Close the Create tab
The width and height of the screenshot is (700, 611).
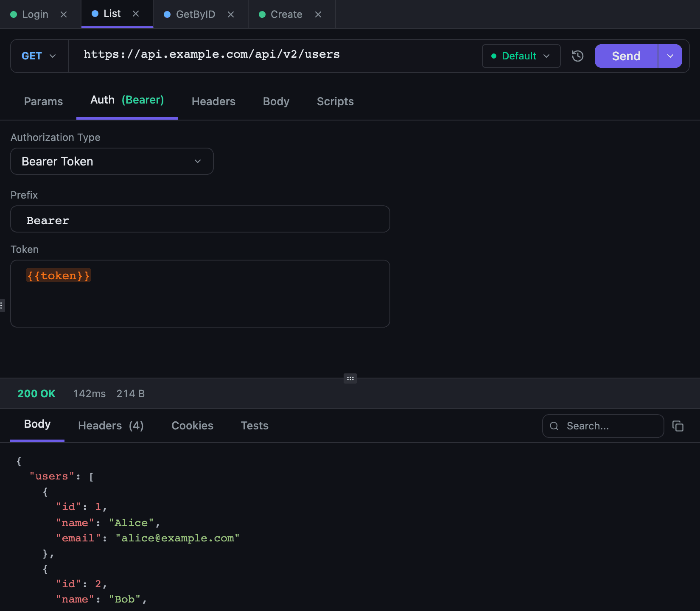(318, 14)
